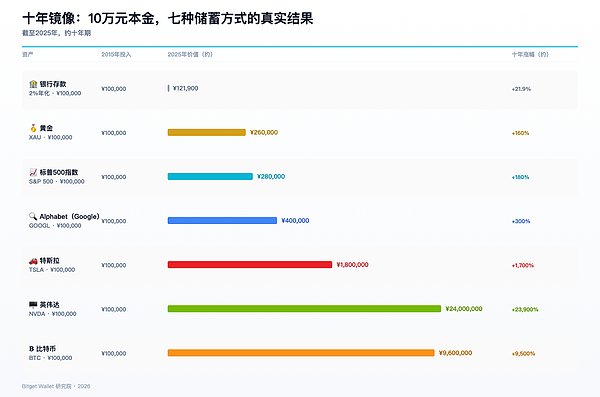Click the 银行存款 asset name
Viewport: 600px width, 397px height.
point(53,84)
